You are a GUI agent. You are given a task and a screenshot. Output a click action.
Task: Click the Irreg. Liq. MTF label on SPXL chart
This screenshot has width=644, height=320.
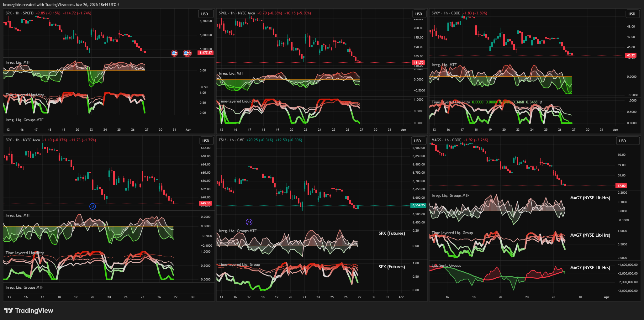coord(231,73)
